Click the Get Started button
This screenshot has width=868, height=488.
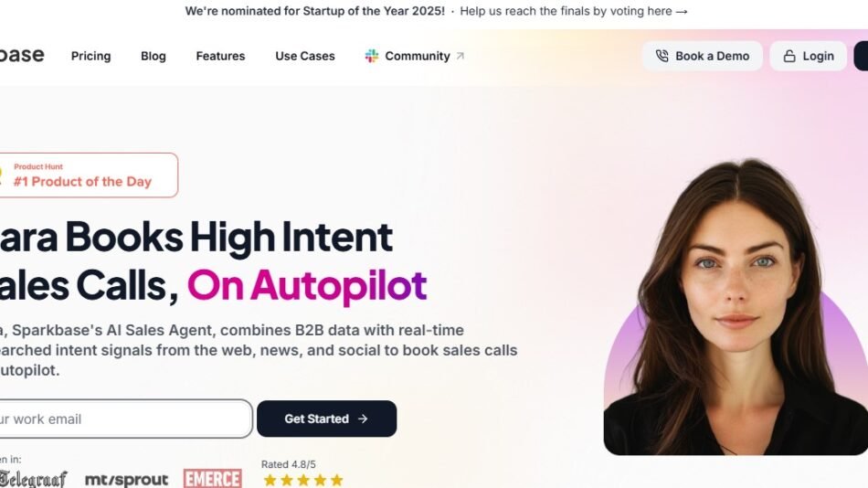click(x=326, y=419)
